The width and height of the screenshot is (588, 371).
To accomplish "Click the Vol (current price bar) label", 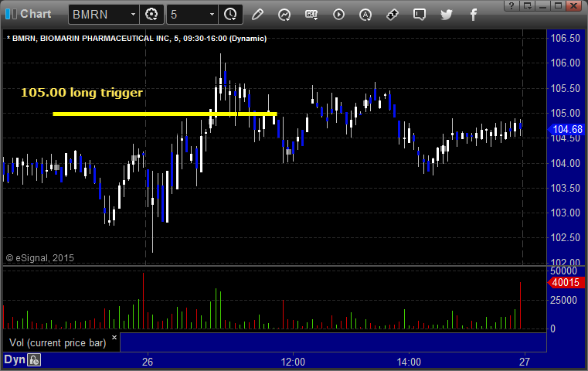I will pyautogui.click(x=58, y=343).
